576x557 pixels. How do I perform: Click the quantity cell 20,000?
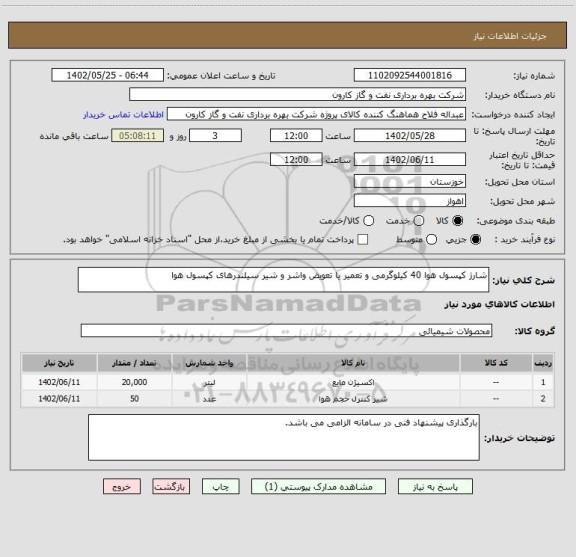[134, 382]
